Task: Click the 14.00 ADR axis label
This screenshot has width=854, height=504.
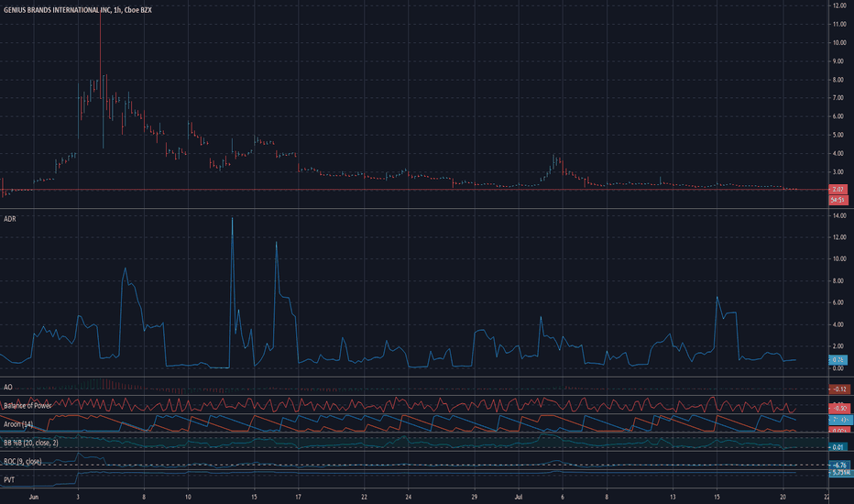Action: tap(839, 215)
